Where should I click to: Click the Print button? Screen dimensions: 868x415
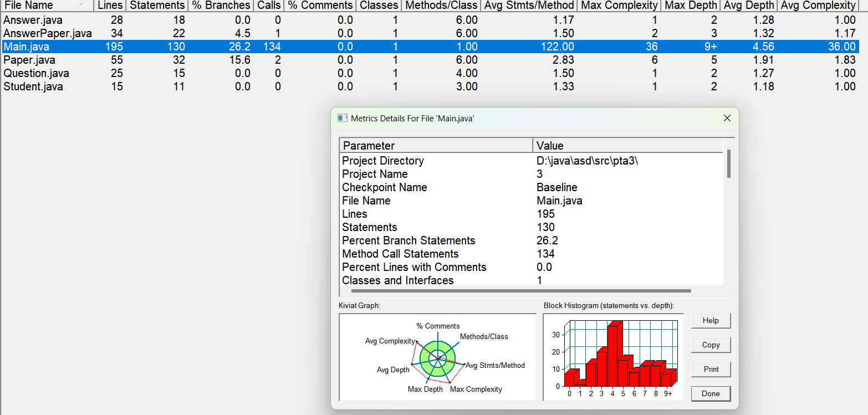pos(711,370)
